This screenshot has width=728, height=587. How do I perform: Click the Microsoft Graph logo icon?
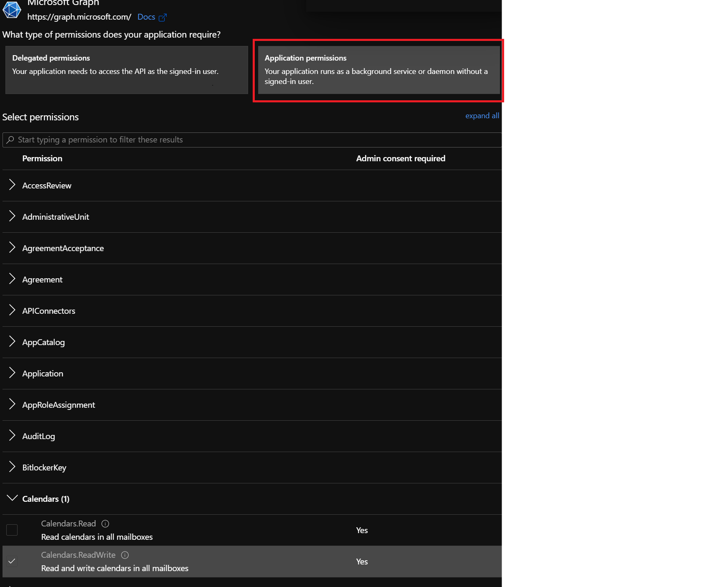(x=12, y=10)
